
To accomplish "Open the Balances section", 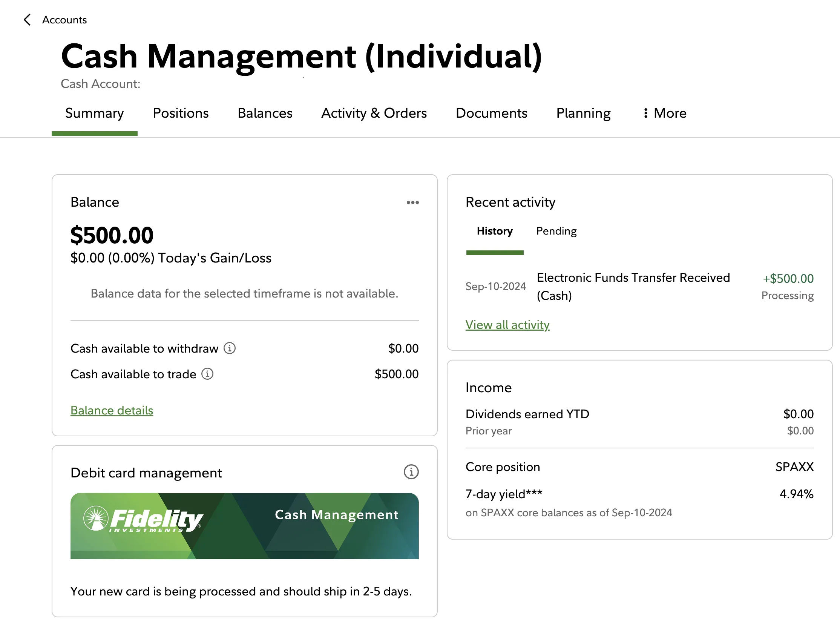I will [x=265, y=113].
